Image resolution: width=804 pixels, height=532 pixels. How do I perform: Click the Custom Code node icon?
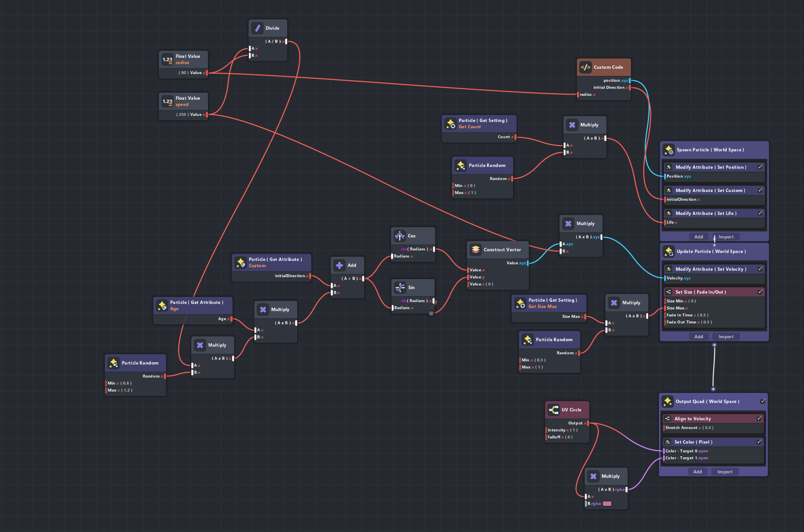(x=586, y=67)
